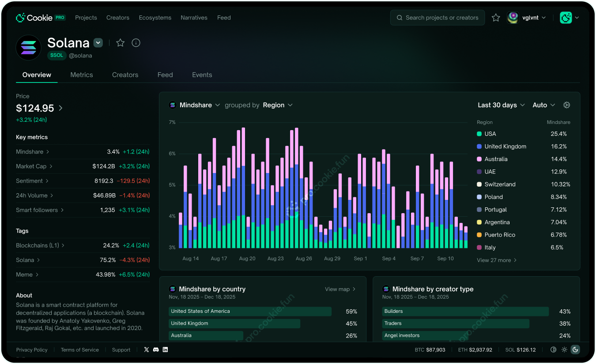
Task: Open the X social link icon
Action: [x=147, y=349]
